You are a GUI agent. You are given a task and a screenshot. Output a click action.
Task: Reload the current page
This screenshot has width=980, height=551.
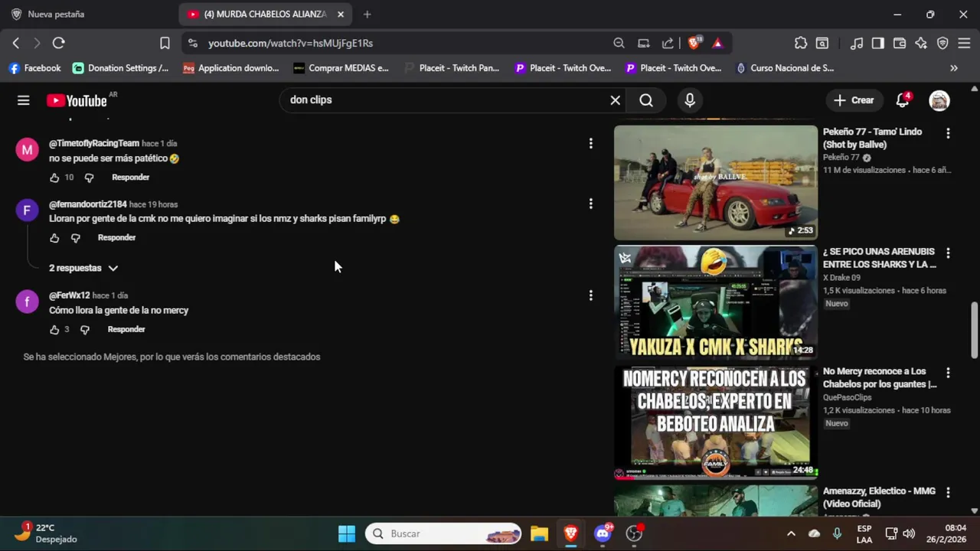[x=59, y=43]
